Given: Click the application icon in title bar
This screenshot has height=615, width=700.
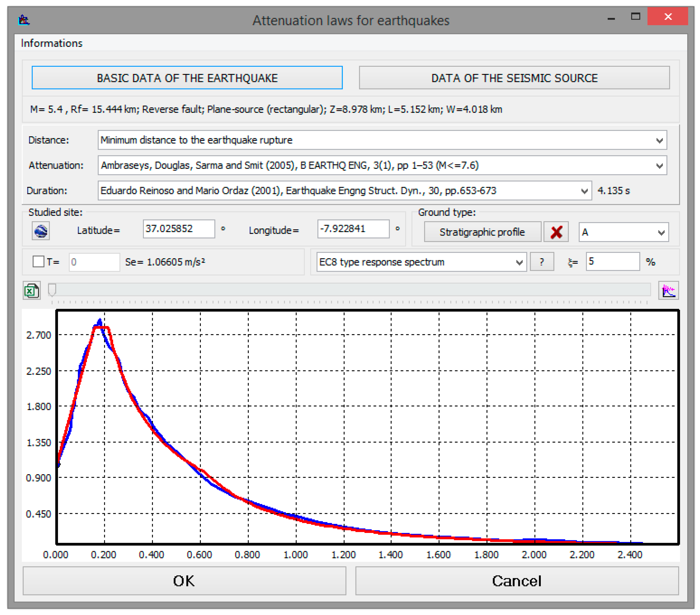Looking at the screenshot, I should [x=24, y=20].
